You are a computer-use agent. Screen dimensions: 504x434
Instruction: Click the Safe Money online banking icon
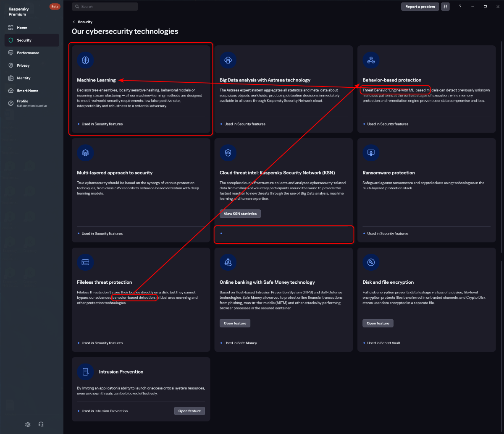pyautogui.click(x=228, y=262)
